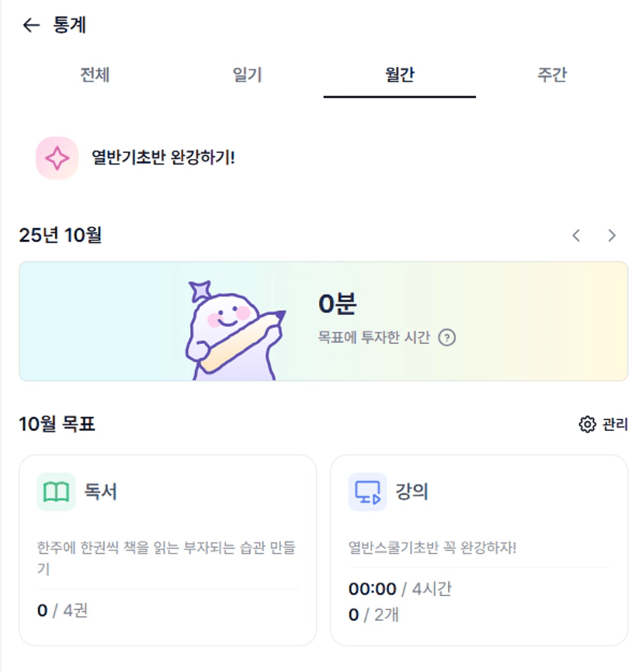Click the blue 강의 lecture icon
The image size is (642, 672).
pyautogui.click(x=367, y=492)
